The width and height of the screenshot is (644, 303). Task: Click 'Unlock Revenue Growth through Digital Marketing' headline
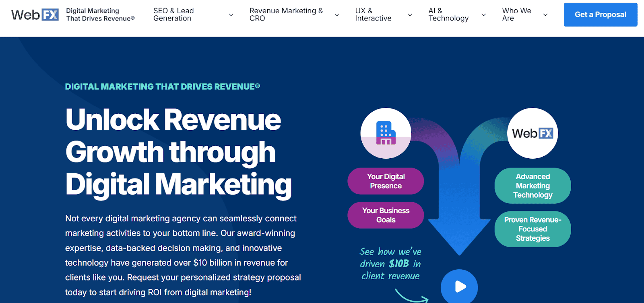point(179,152)
